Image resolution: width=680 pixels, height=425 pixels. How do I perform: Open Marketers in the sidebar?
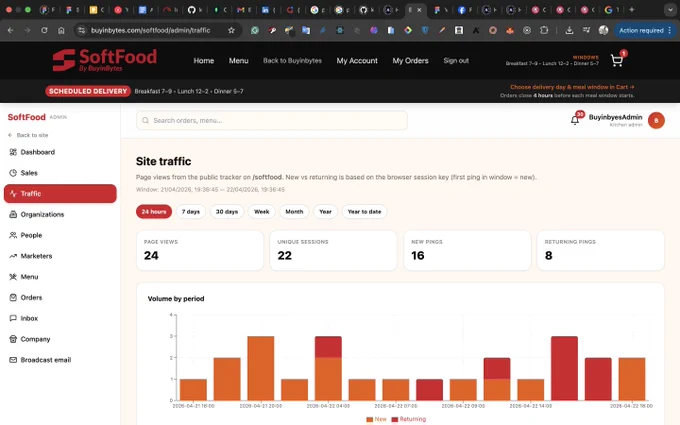click(60, 256)
